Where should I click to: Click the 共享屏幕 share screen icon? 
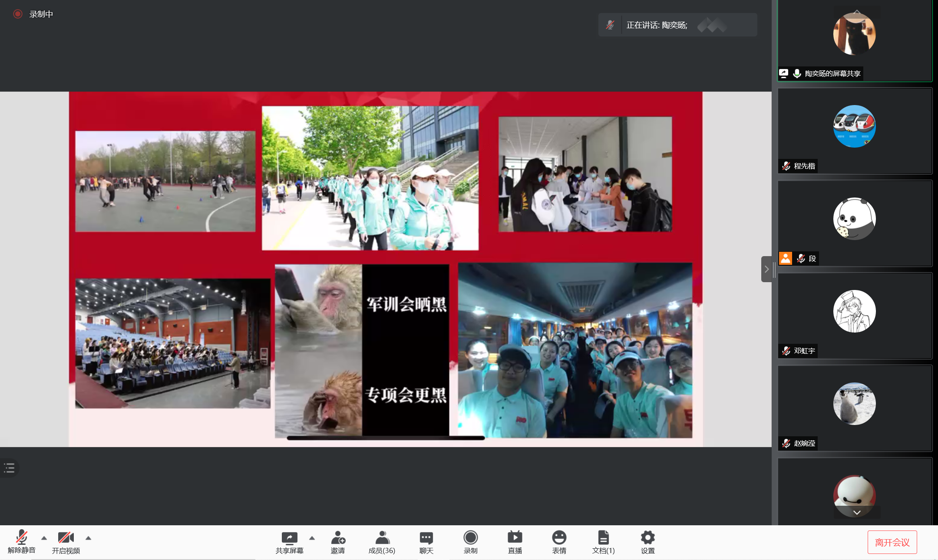(x=289, y=538)
